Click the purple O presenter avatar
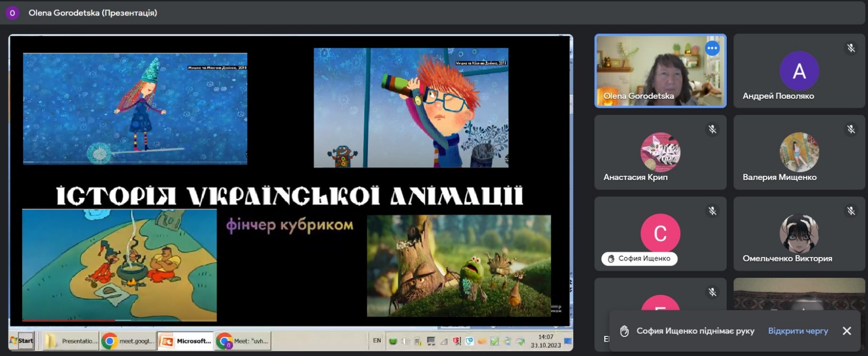This screenshot has height=356, width=868. tap(12, 12)
